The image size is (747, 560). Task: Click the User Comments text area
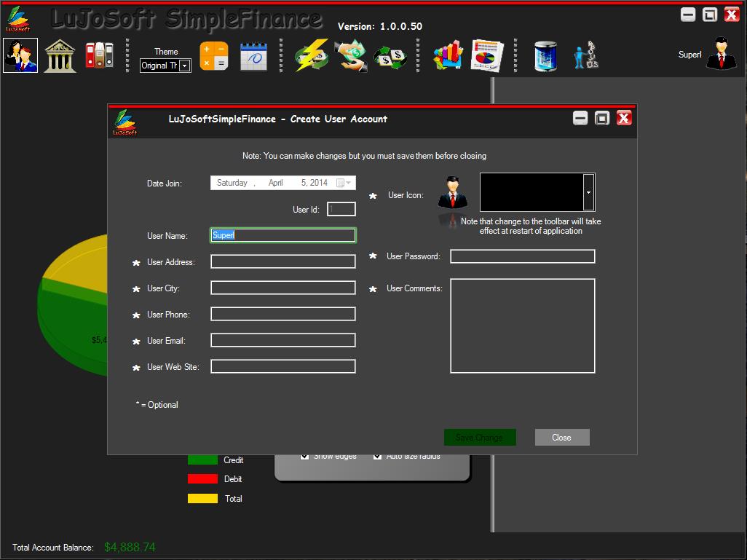tap(523, 326)
